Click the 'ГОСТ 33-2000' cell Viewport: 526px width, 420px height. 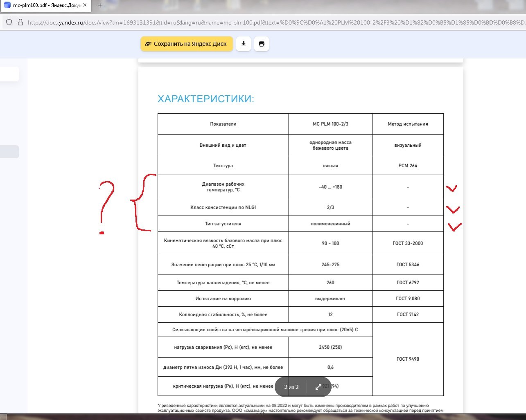[x=408, y=243]
